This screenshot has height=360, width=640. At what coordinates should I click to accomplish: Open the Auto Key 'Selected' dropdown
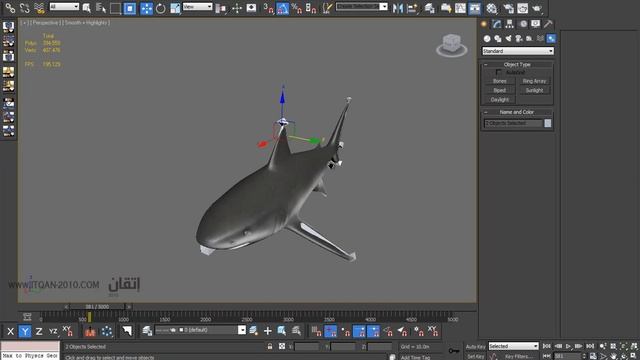pos(513,346)
